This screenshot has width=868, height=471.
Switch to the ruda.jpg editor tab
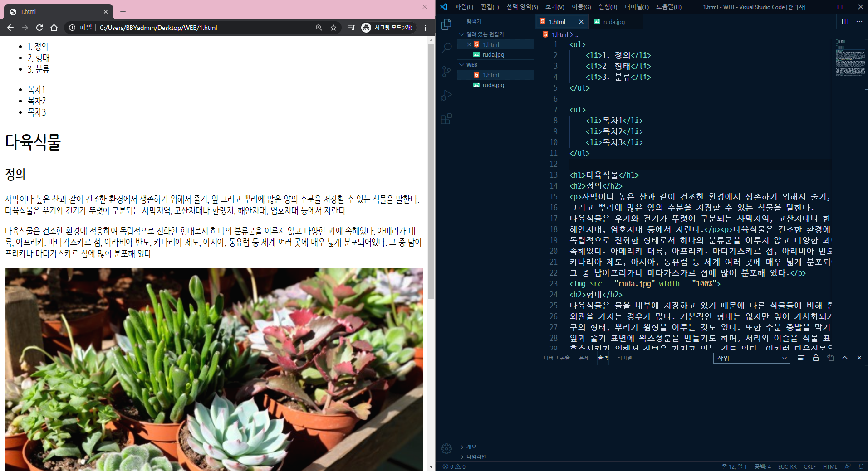(614, 22)
